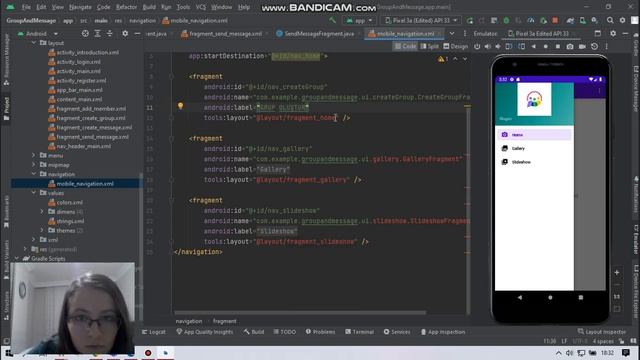
Task: Click Select Opened File target icon
Action: point(85,33)
